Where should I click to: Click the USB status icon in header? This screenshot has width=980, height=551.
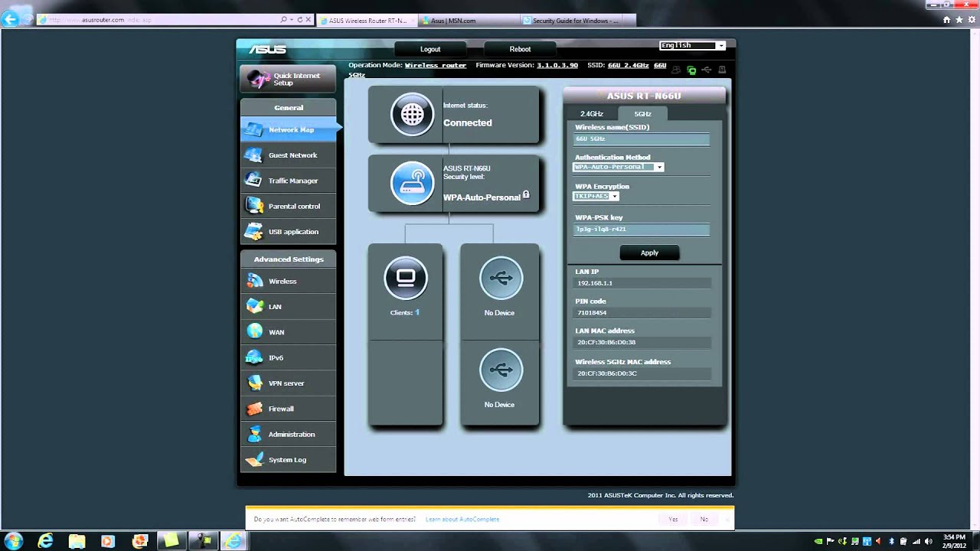point(707,70)
